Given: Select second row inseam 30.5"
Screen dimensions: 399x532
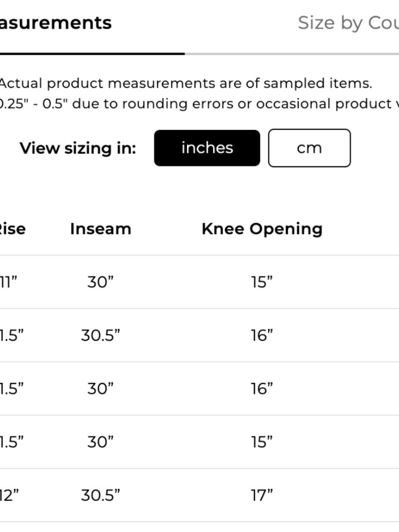Looking at the screenshot, I should click(101, 336).
